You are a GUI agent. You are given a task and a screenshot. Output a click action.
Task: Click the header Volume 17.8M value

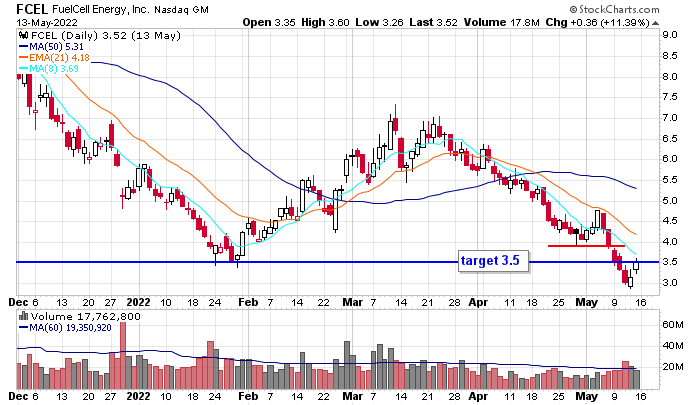point(502,22)
